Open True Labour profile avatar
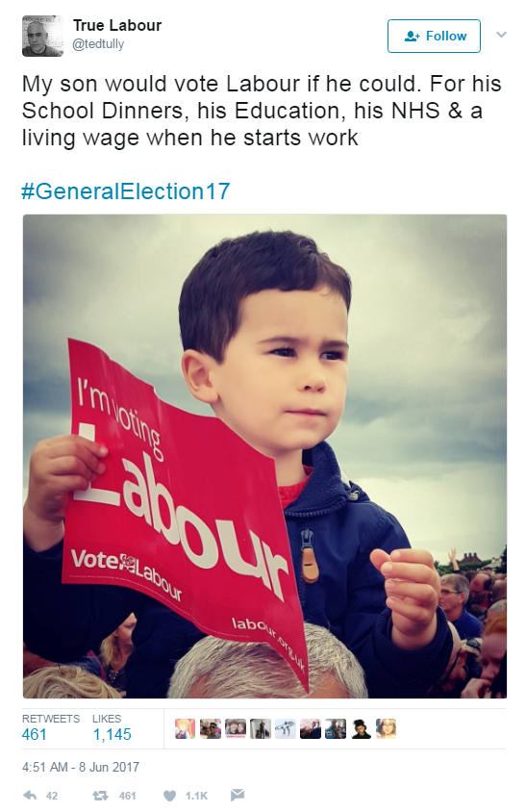Screen dimensions: 526x812 coord(42,36)
